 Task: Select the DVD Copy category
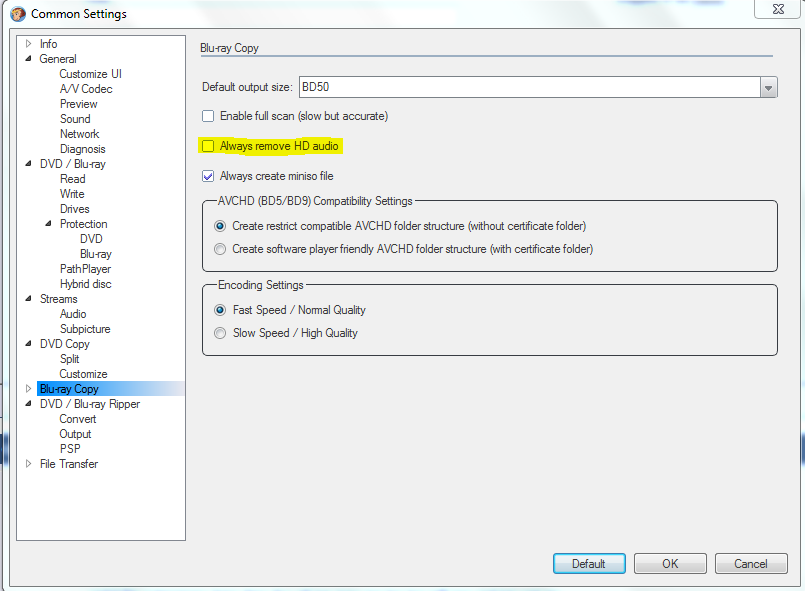coord(65,344)
